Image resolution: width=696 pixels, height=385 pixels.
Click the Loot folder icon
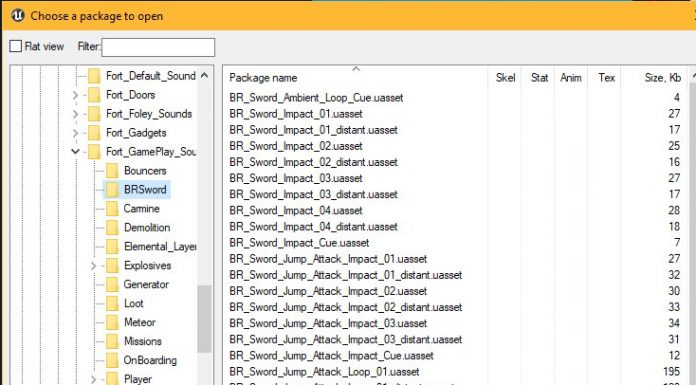[x=112, y=304]
